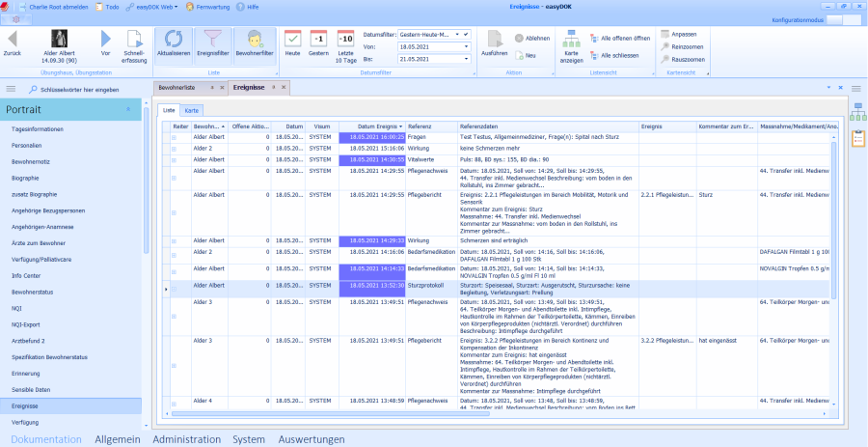Click the Letzte 10 Tage icon
Viewport: 868px width, 447px height.
[x=345, y=39]
